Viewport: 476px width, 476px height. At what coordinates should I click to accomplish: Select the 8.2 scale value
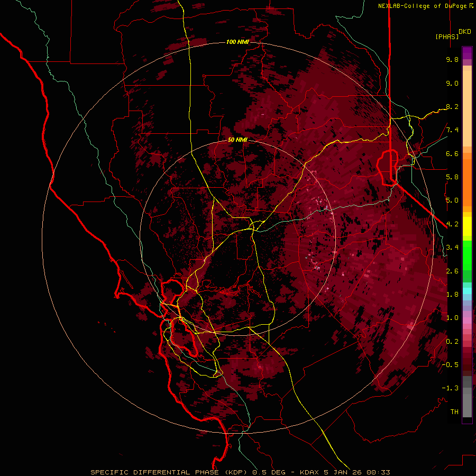[452, 106]
